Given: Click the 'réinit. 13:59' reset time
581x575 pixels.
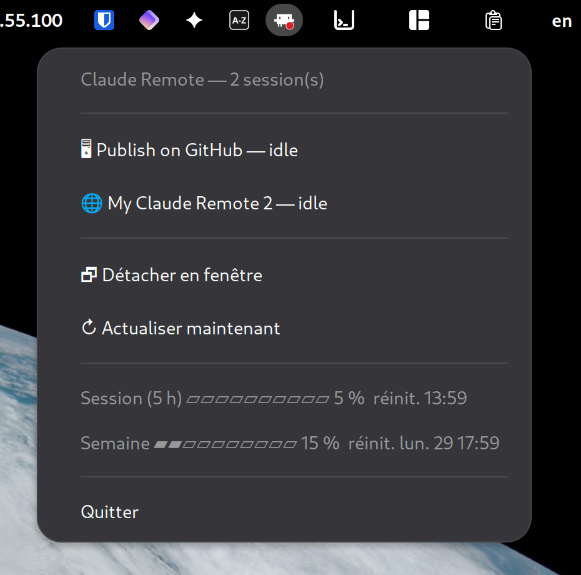Looking at the screenshot, I should pos(420,398).
